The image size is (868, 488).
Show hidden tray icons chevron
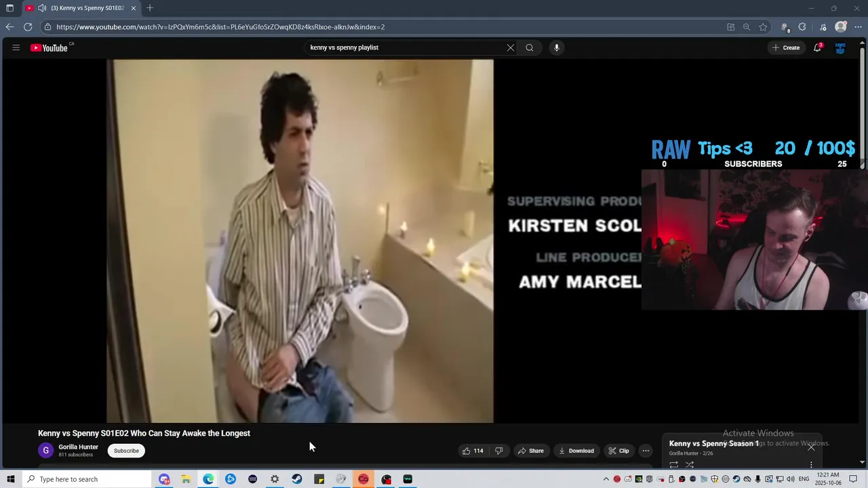(606, 479)
